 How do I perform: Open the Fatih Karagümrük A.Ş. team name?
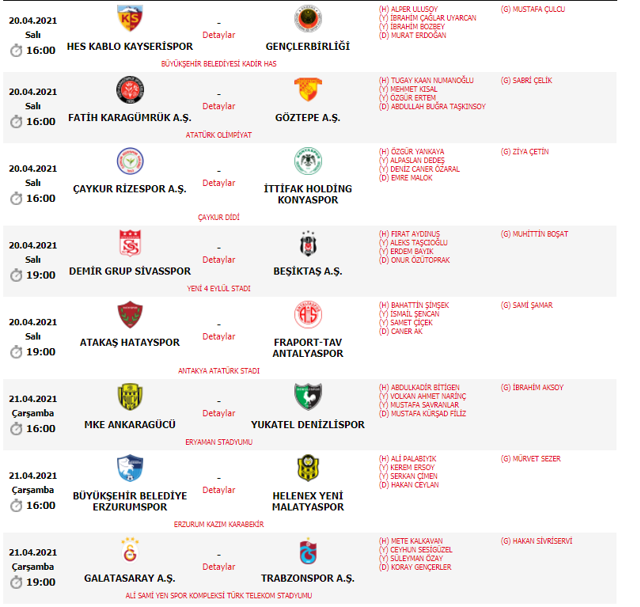click(x=129, y=118)
